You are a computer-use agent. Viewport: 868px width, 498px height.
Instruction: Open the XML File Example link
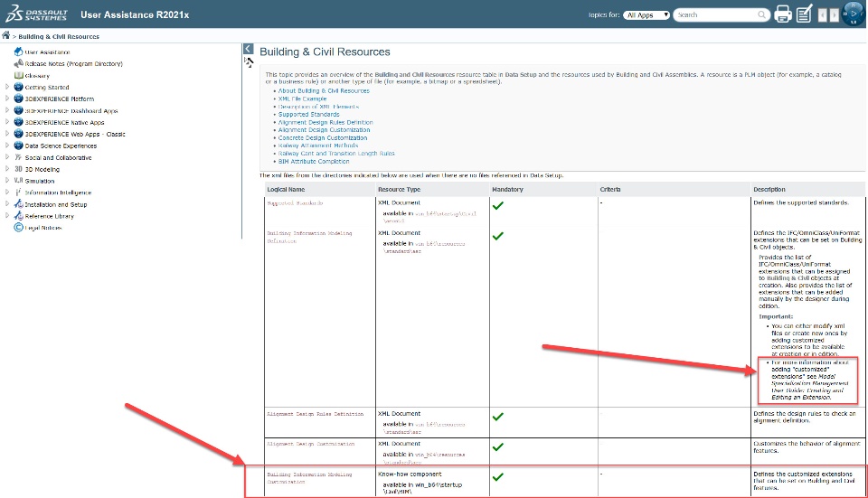302,99
